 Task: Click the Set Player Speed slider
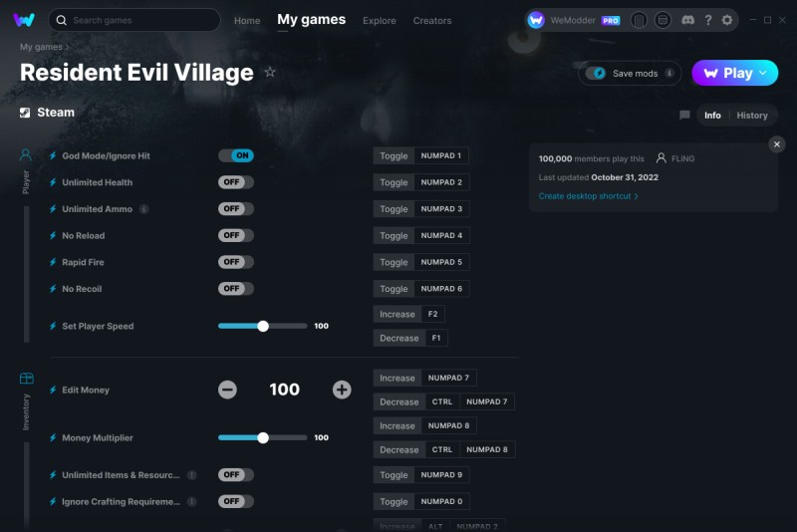pos(262,326)
